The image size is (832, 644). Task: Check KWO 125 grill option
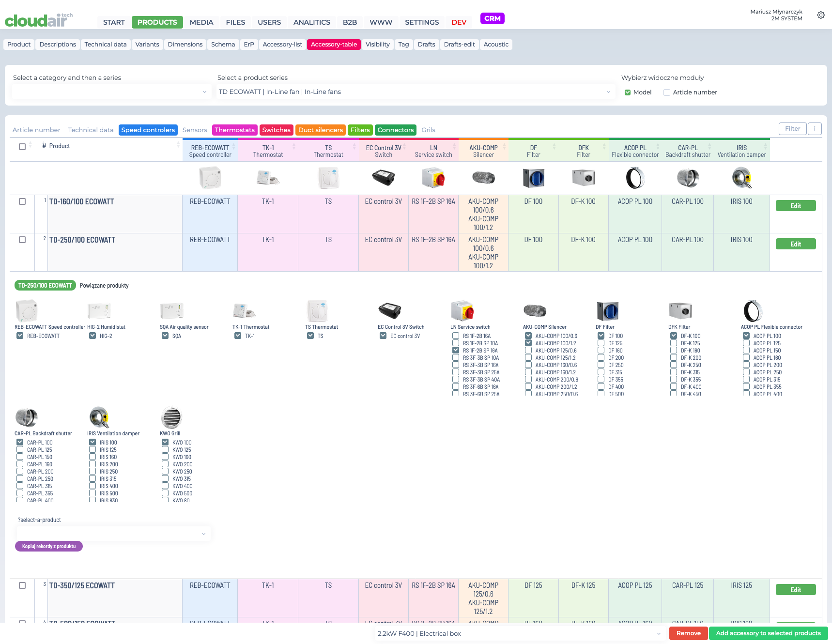[x=165, y=449]
